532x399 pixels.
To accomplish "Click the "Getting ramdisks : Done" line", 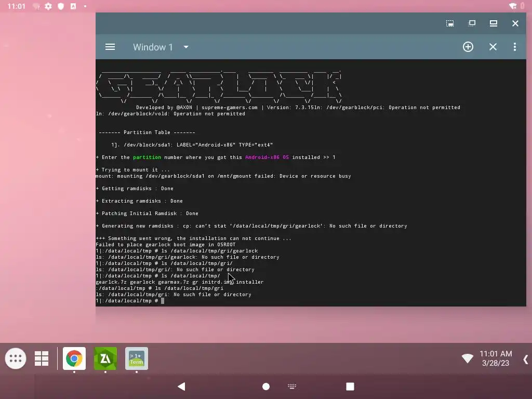I will click(135, 189).
